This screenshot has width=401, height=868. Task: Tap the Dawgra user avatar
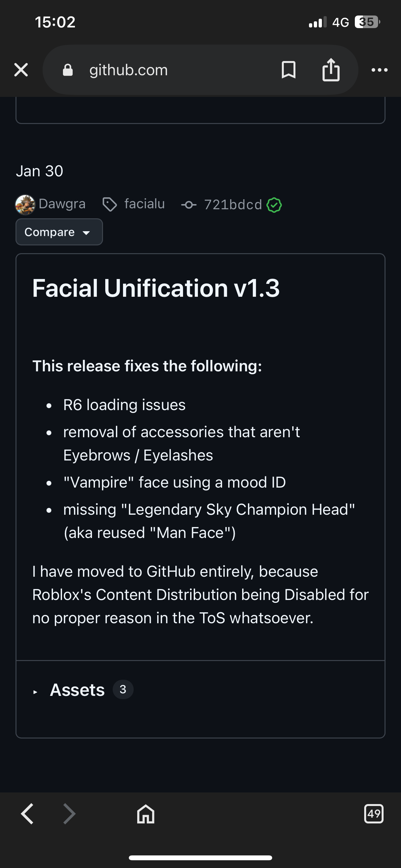pos(25,204)
